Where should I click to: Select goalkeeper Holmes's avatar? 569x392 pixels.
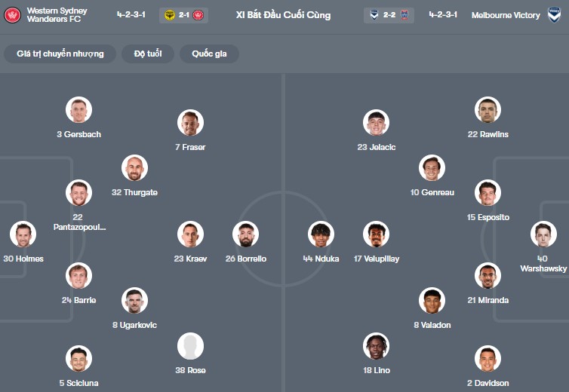[23, 234]
